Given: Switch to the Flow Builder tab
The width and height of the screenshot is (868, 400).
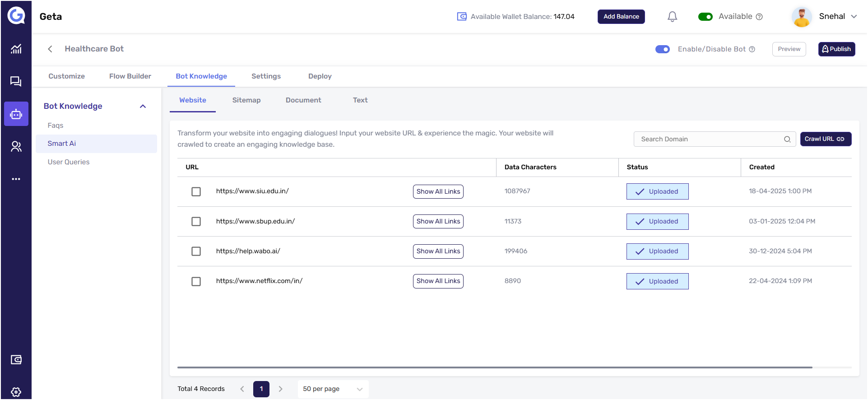Looking at the screenshot, I should coord(130,76).
